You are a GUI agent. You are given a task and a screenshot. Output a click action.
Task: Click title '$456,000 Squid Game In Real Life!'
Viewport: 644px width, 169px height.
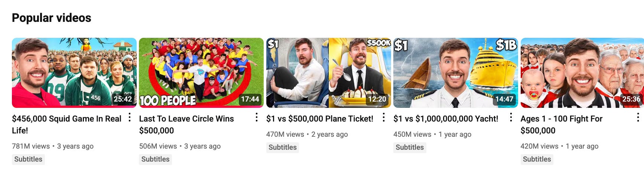click(x=67, y=125)
